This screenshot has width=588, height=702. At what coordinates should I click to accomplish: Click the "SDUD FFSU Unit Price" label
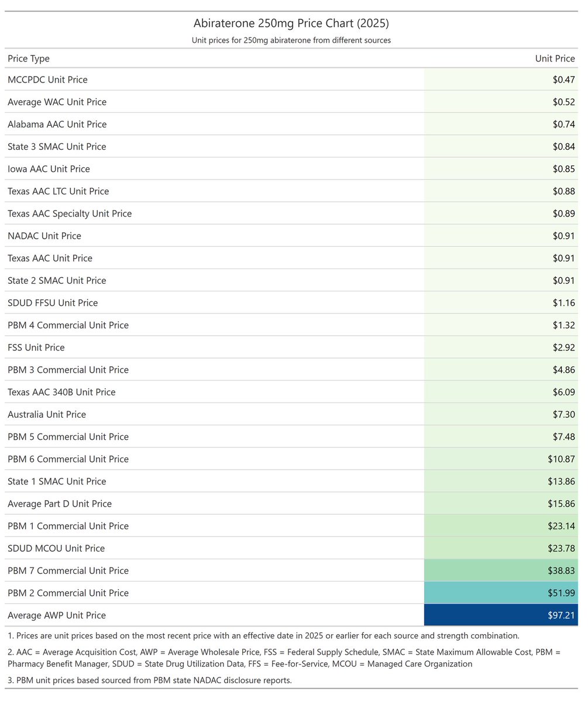click(x=53, y=303)
